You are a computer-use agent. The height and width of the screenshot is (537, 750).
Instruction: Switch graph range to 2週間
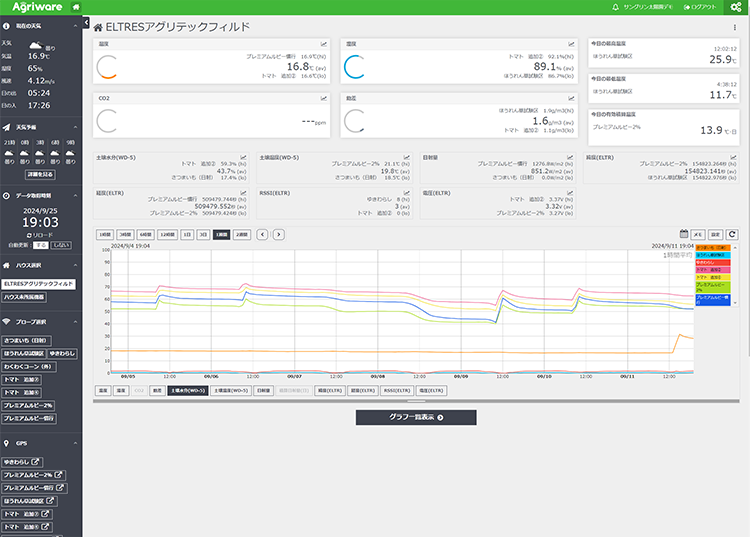241,234
